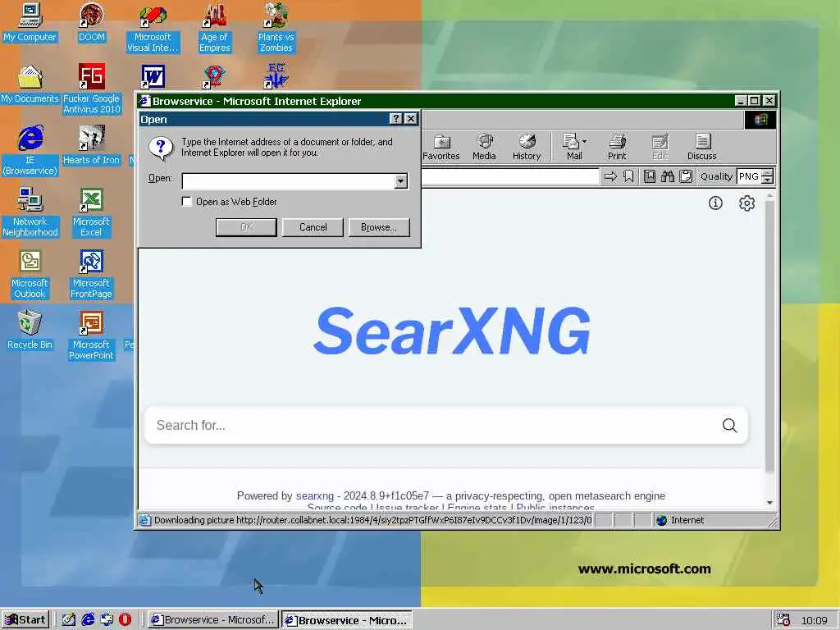Click the Media toolbar icon

click(x=484, y=147)
